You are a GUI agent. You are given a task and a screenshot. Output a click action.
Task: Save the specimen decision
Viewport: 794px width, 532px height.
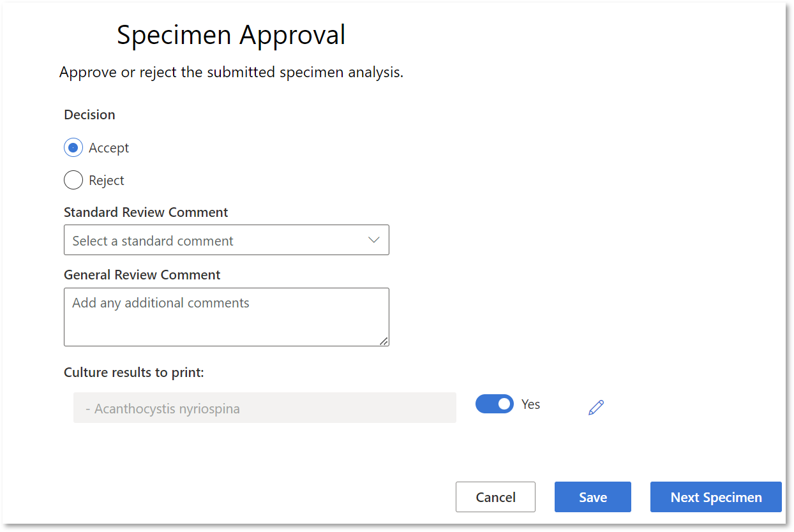(x=593, y=497)
